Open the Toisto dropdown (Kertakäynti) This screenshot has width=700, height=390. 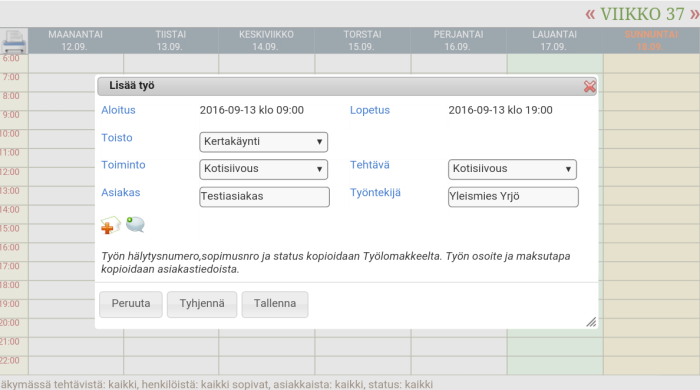tap(263, 142)
